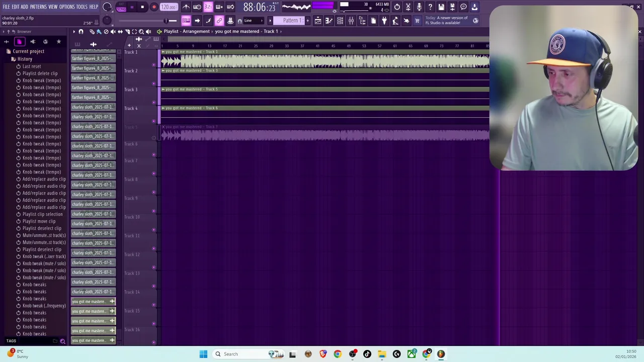Click the playlist magnet snap icon
Image resolution: width=644 pixels, height=362 pixels.
(x=81, y=31)
